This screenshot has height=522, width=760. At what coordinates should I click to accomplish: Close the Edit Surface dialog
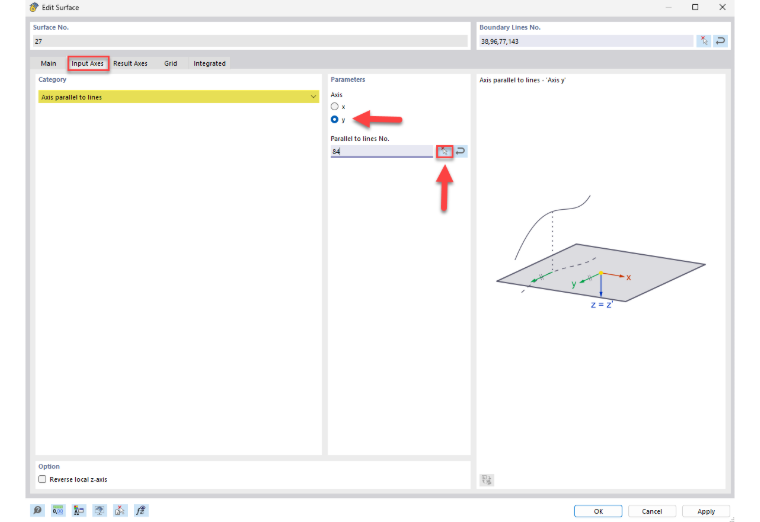click(x=722, y=7)
